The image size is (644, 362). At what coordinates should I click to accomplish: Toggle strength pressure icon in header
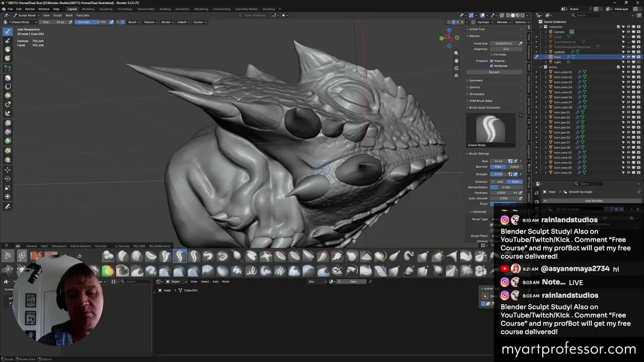[x=111, y=22]
